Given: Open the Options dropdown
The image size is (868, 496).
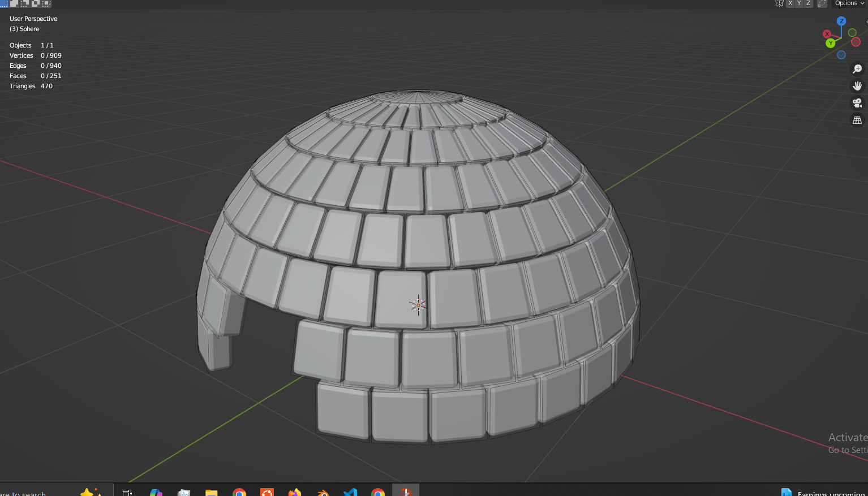Looking at the screenshot, I should click(x=849, y=3).
